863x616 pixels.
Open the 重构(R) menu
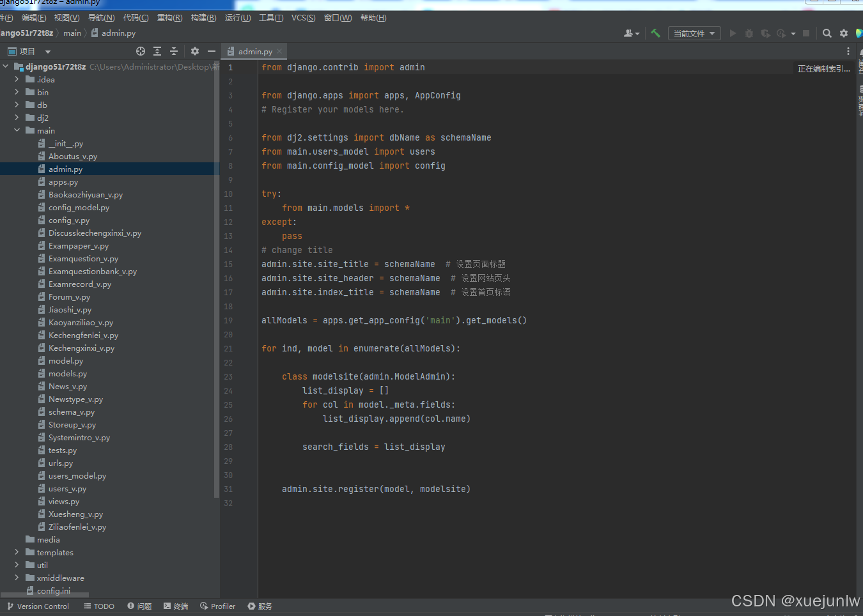tap(170, 18)
